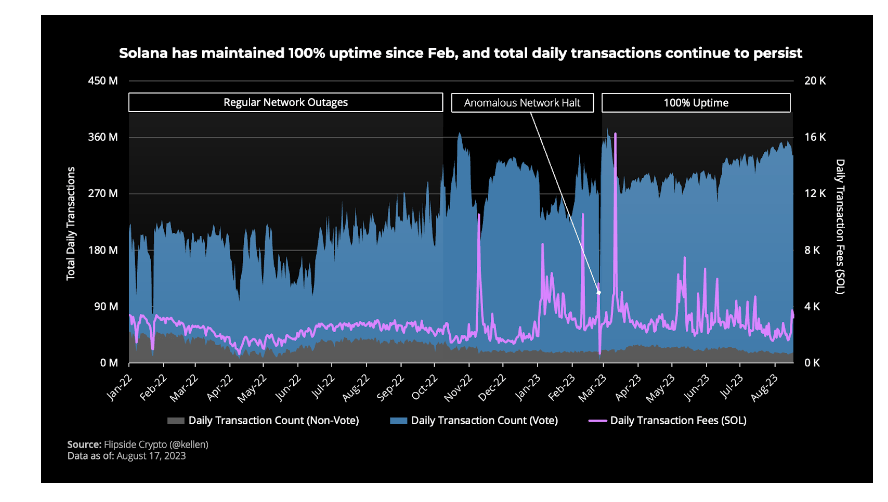Click the Jun-22 x-axis label

287,387
